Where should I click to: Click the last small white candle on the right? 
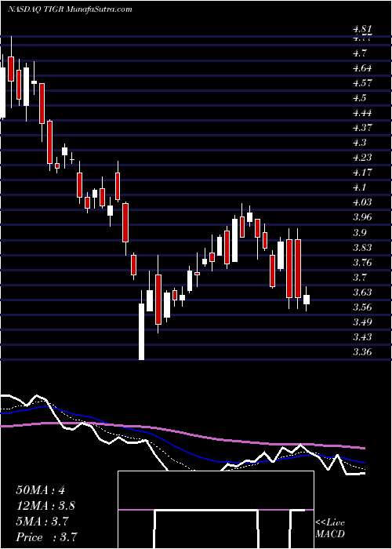point(307,300)
